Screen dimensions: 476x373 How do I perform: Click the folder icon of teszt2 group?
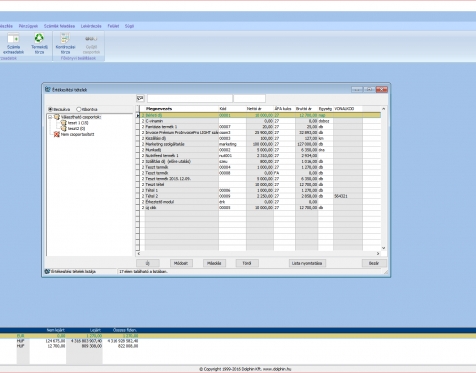(x=63, y=128)
